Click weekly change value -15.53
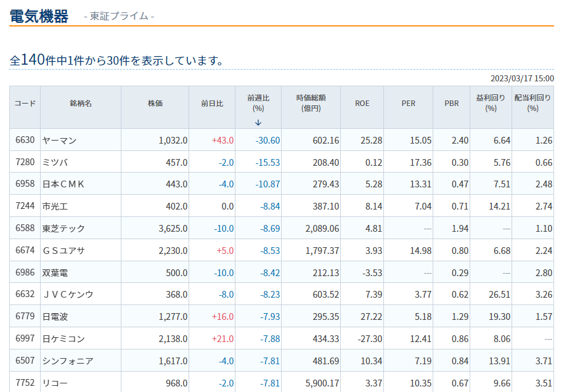 (267, 162)
